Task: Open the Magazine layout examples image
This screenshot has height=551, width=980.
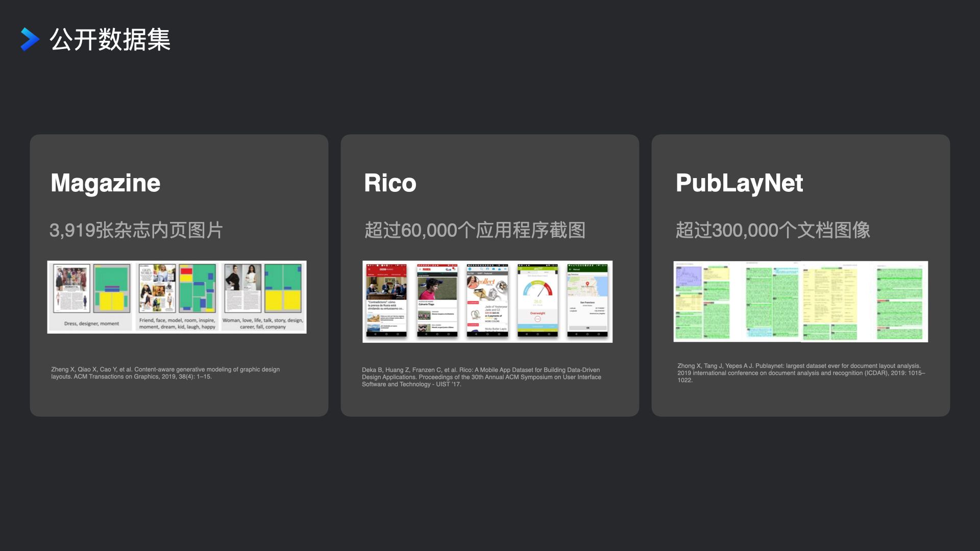Action: tap(177, 297)
